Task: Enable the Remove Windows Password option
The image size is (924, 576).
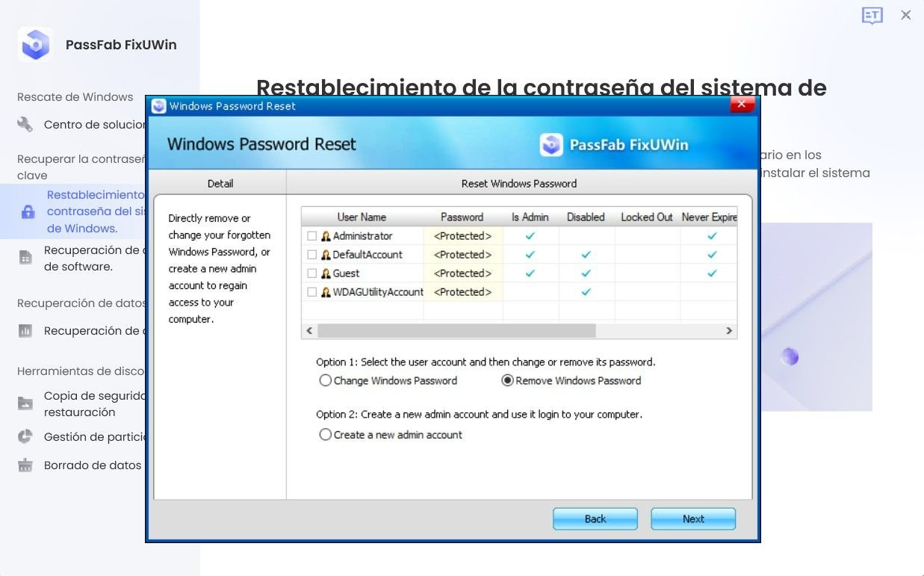Action: [507, 380]
